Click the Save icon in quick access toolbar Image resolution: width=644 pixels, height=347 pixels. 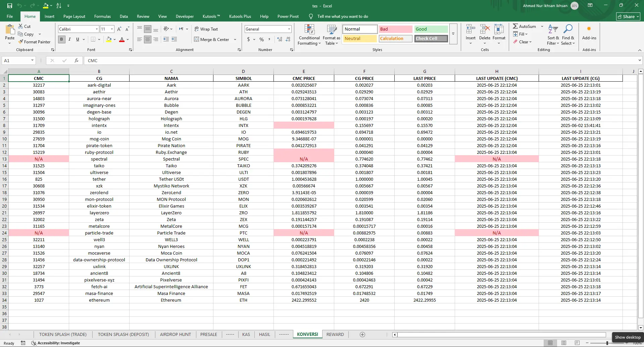10,6
